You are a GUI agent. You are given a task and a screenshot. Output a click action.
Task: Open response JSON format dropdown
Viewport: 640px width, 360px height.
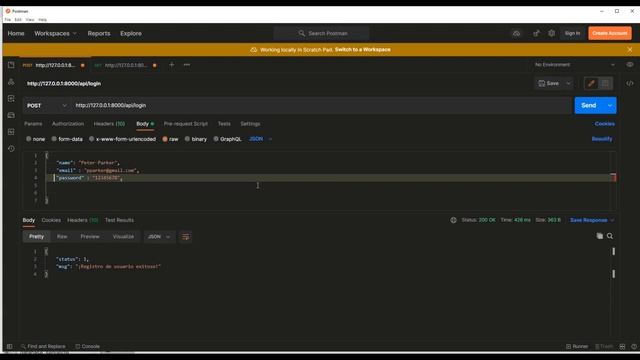coord(159,237)
